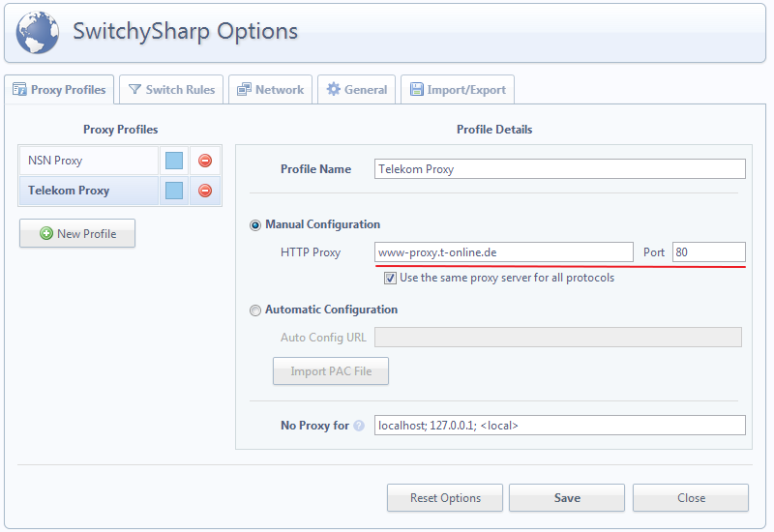Click the SwitchySharp globe logo
The height and width of the screenshot is (532, 774).
coord(38,33)
